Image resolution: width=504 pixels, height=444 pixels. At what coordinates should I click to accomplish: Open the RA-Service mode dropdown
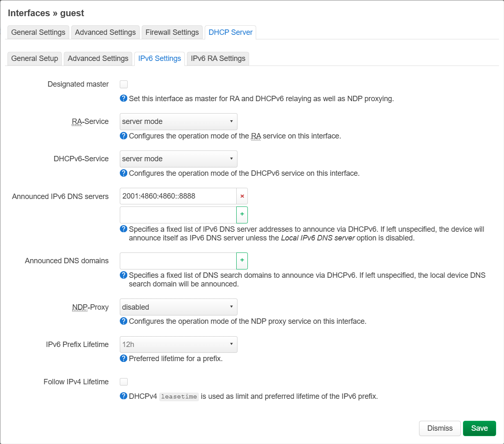pyautogui.click(x=178, y=121)
